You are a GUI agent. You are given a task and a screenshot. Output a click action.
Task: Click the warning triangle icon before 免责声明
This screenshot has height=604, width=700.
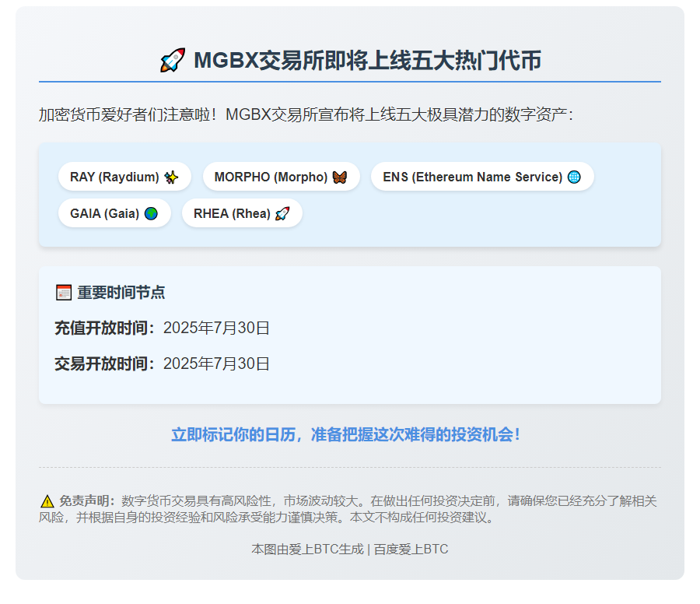(x=47, y=501)
